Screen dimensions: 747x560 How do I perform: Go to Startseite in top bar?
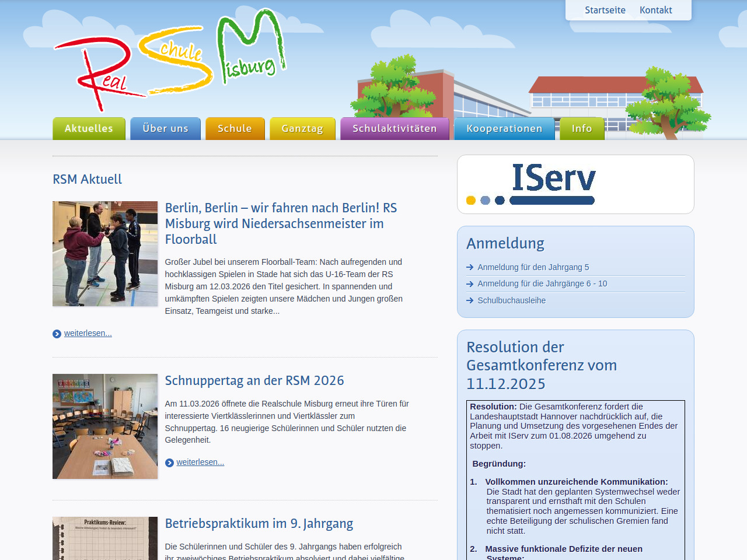coord(605,10)
